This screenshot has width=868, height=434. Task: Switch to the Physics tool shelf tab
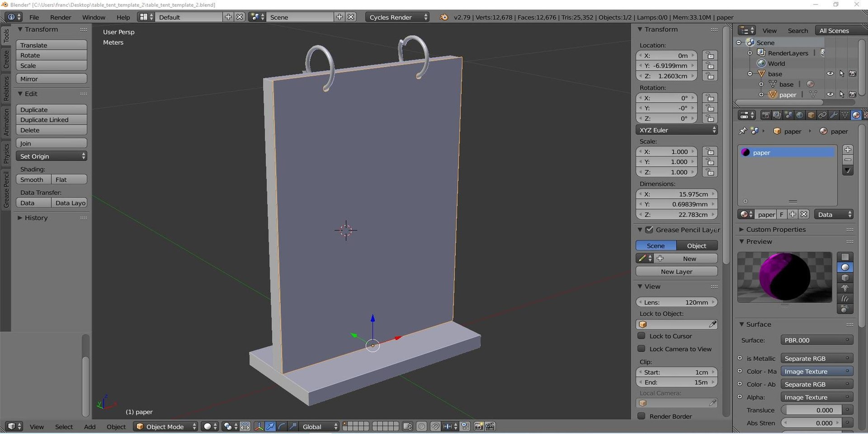6,153
